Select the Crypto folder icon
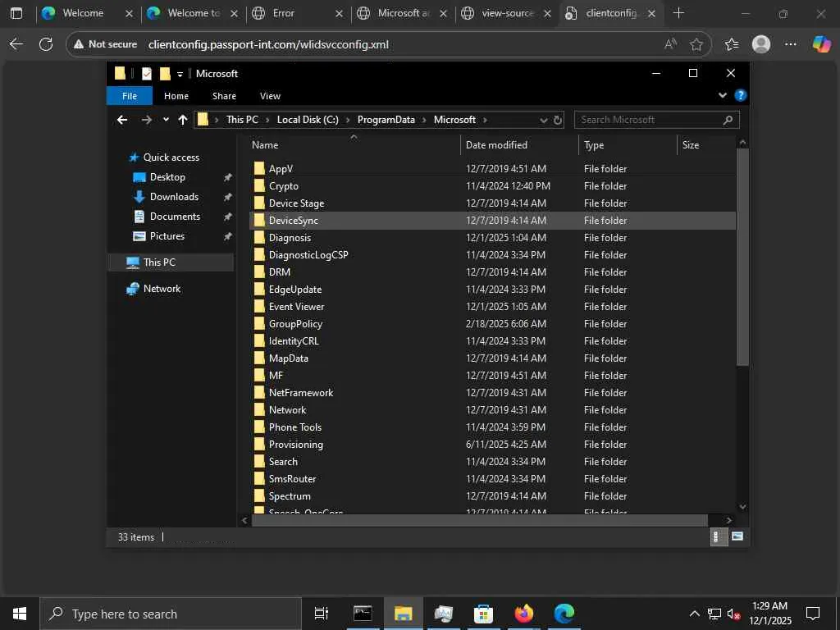Image resolution: width=840 pixels, height=630 pixels. click(x=259, y=186)
